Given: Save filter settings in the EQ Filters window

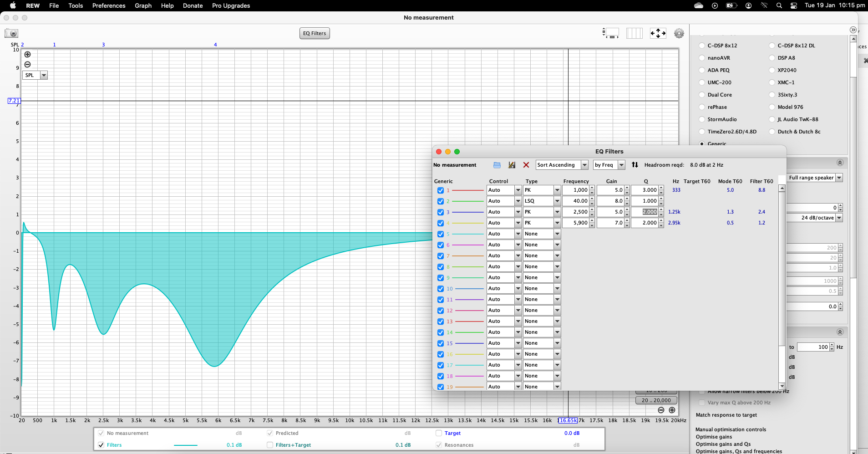Looking at the screenshot, I should (512, 165).
